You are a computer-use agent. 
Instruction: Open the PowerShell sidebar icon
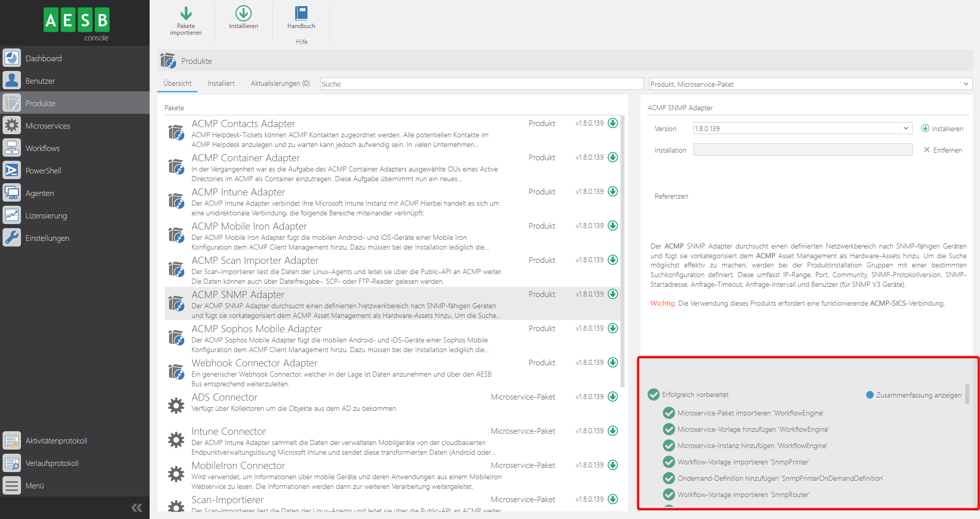coord(12,170)
